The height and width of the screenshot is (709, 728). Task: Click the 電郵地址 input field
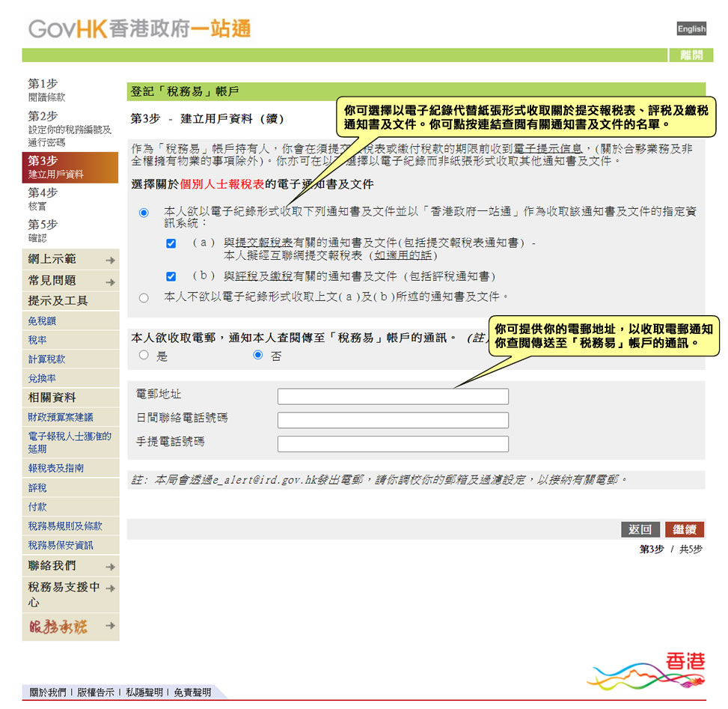tap(393, 397)
